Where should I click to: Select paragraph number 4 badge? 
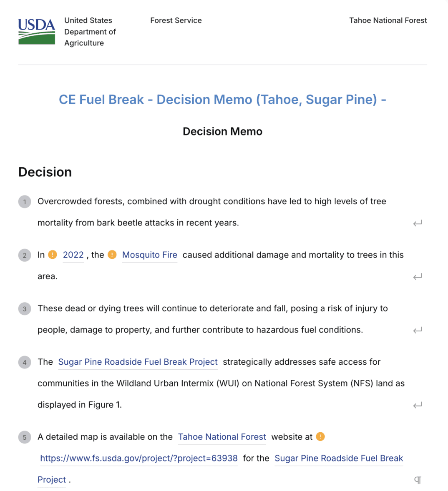25,362
